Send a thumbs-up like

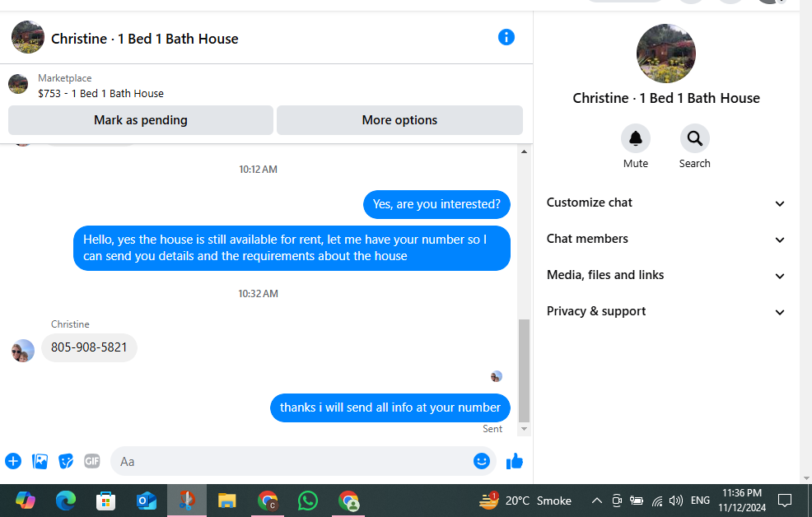pos(514,461)
